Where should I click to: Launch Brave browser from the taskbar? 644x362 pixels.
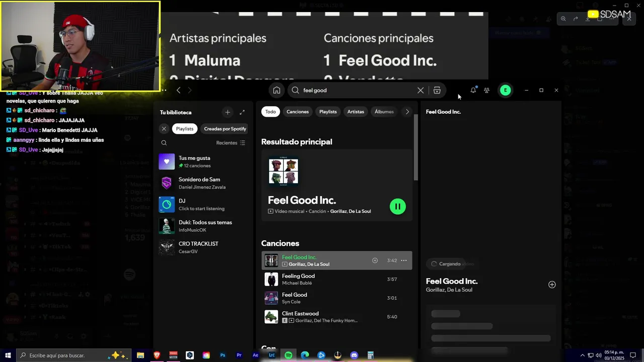point(156,355)
